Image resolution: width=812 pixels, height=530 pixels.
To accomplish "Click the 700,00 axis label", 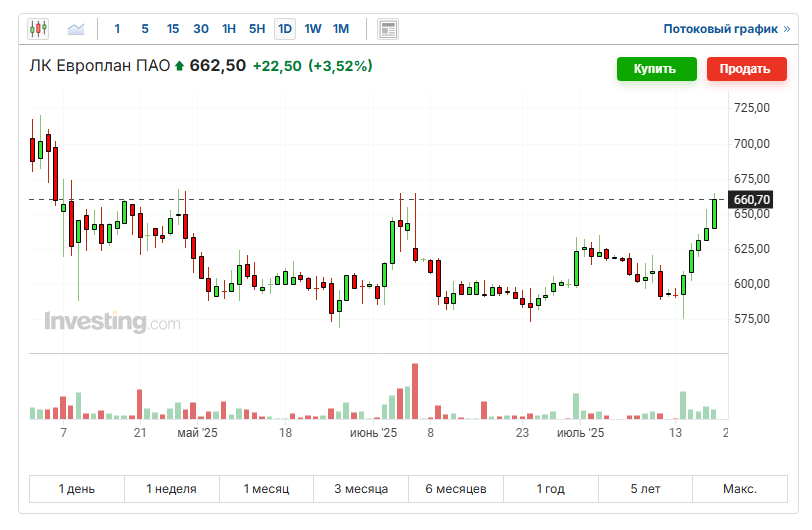I will 752,144.
